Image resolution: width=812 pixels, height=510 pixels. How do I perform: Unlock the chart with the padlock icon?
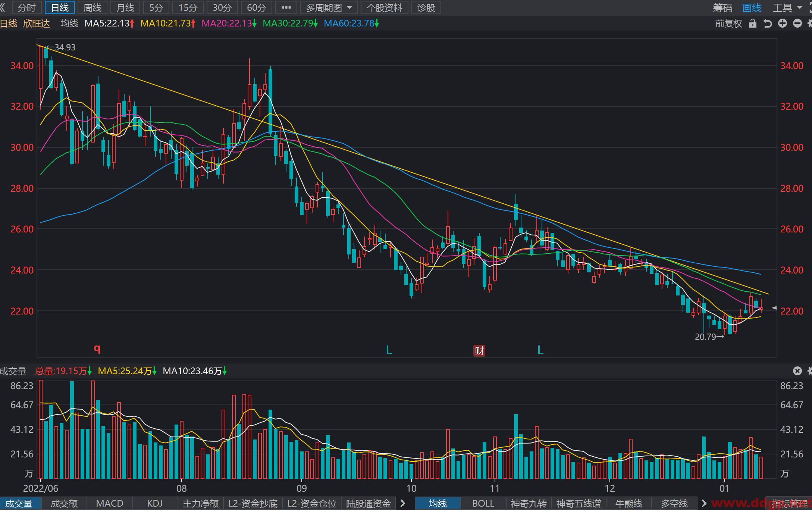[x=753, y=24]
